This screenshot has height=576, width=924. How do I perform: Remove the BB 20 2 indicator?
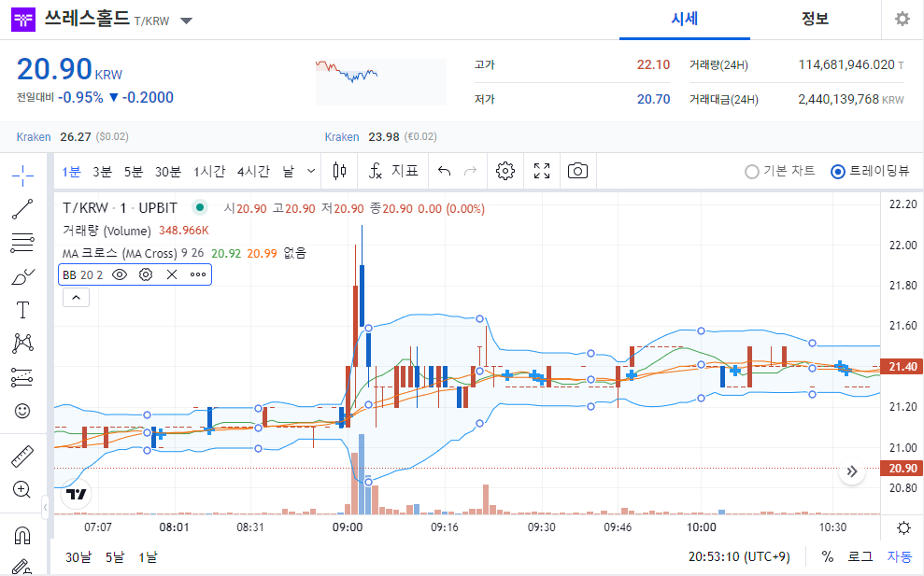click(x=172, y=275)
